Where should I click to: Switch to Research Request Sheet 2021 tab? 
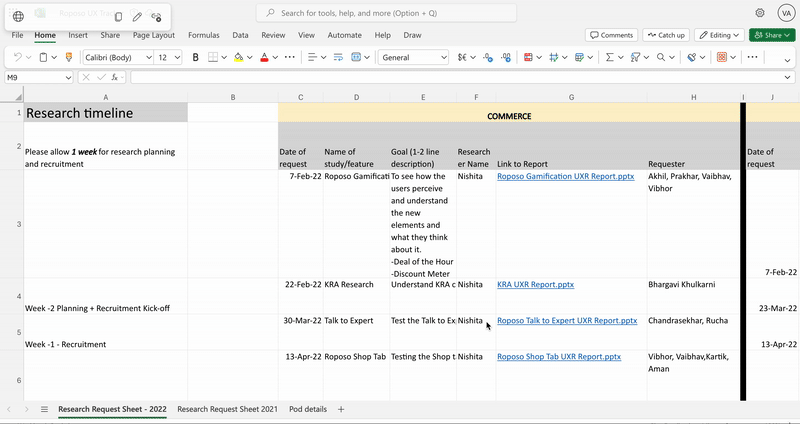point(228,409)
